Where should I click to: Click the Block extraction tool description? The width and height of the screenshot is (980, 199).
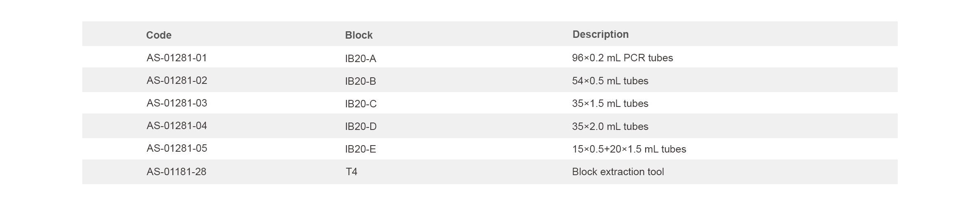[618, 172]
